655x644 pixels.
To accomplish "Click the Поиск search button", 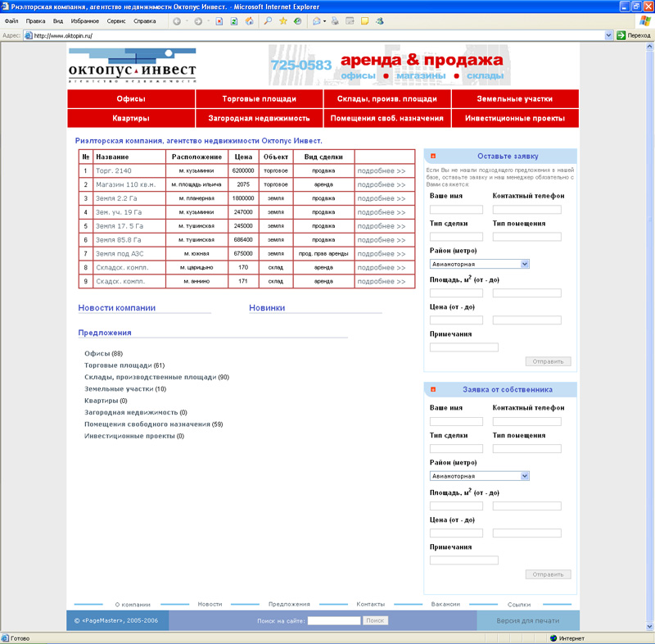I will 375,620.
